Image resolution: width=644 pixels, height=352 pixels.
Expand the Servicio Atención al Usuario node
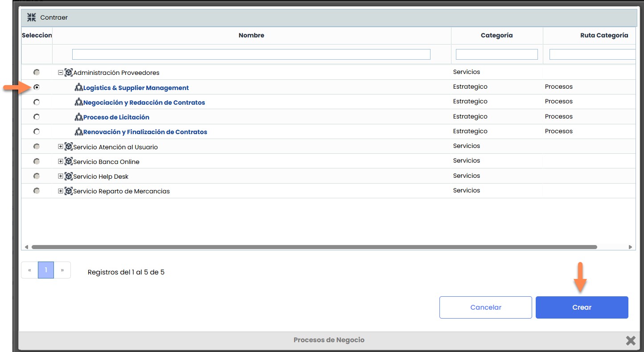[x=61, y=147]
